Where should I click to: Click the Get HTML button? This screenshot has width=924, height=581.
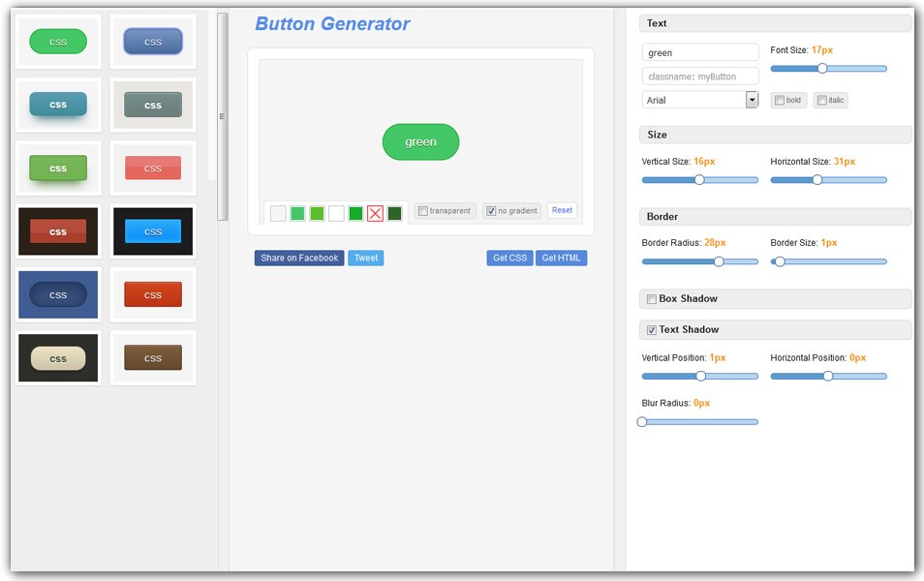[x=561, y=258]
